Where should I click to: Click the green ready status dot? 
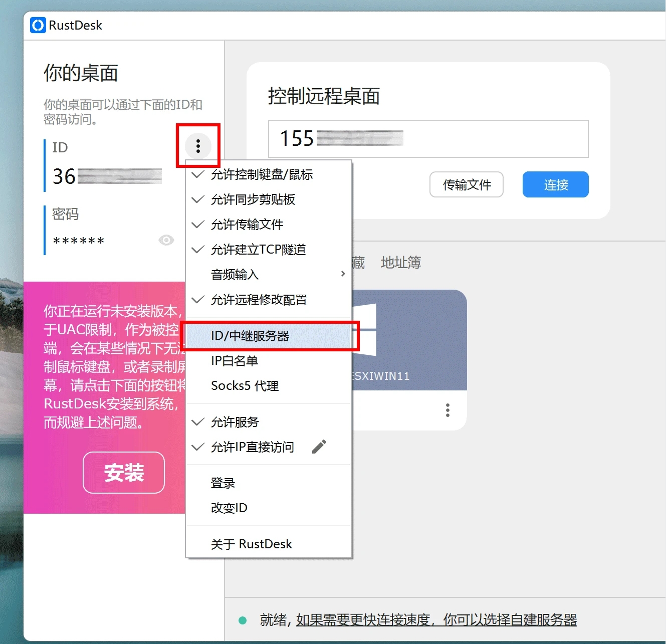click(x=243, y=620)
